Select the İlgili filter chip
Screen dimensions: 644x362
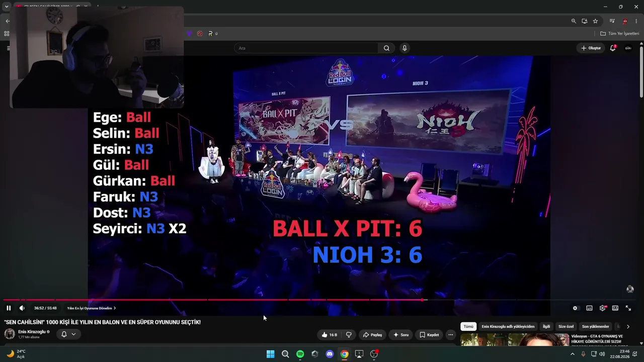click(546, 327)
